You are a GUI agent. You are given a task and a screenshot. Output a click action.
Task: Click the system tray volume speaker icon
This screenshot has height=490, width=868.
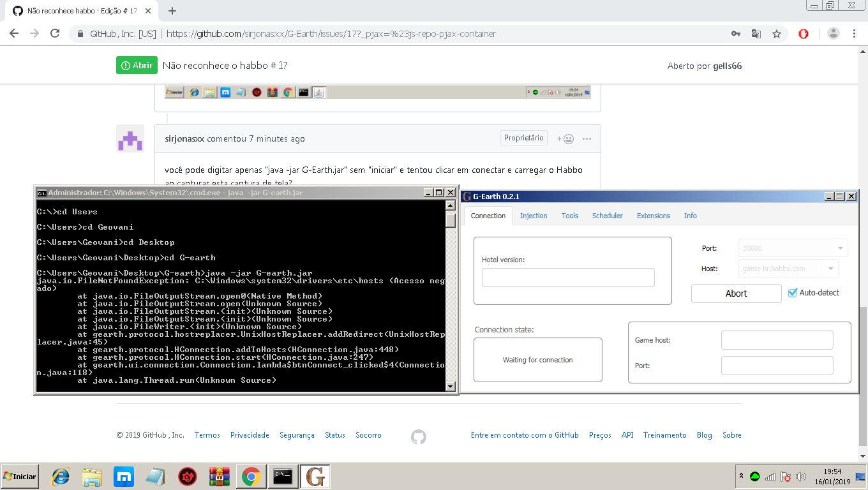802,476
